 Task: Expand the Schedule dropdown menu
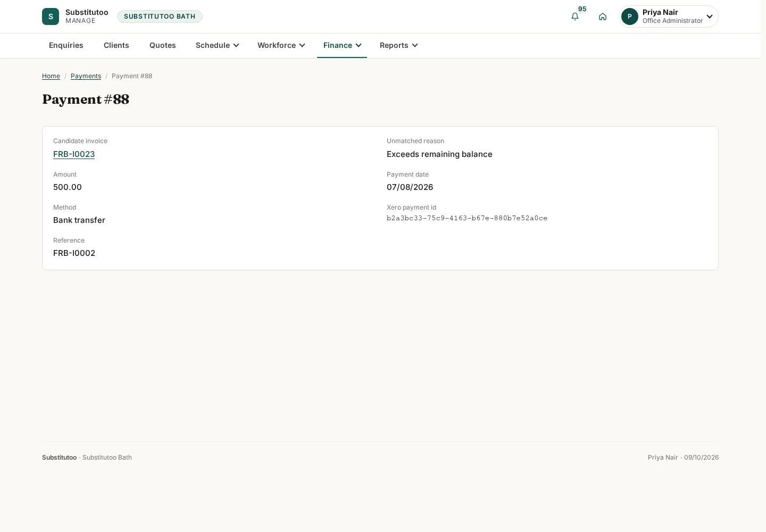tap(218, 45)
